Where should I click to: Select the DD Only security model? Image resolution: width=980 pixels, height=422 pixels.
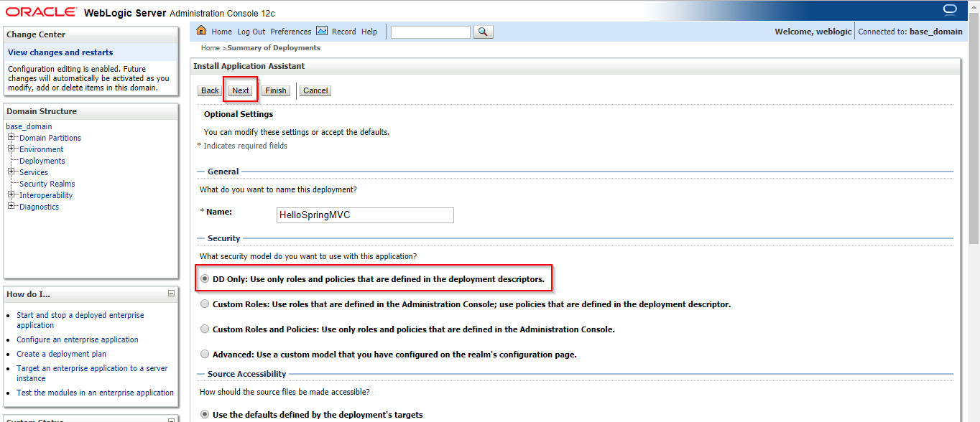coord(205,278)
